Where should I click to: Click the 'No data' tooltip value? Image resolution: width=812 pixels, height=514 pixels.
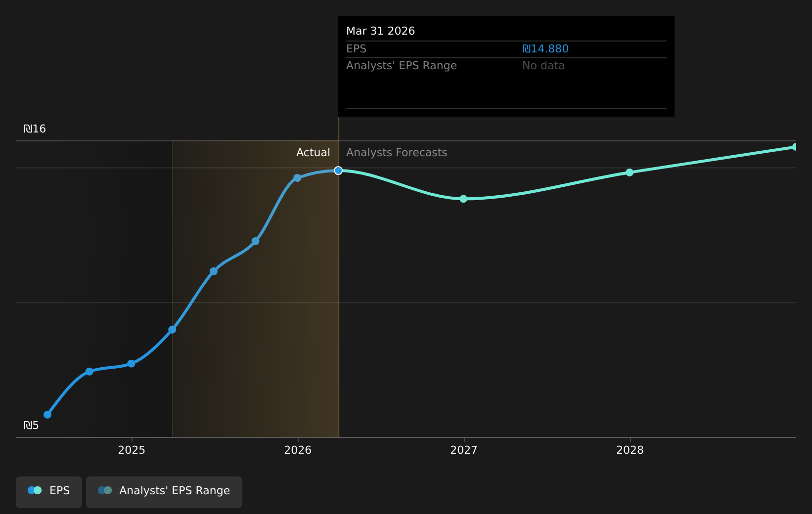(x=543, y=66)
